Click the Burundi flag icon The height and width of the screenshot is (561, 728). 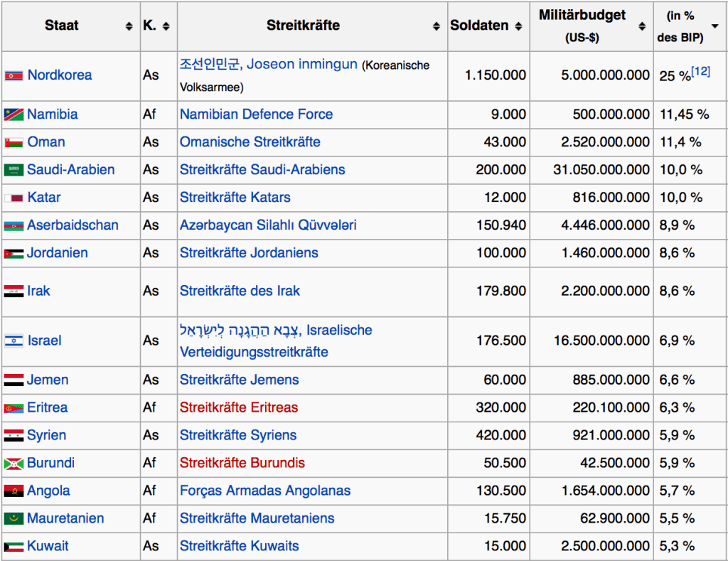[14, 463]
